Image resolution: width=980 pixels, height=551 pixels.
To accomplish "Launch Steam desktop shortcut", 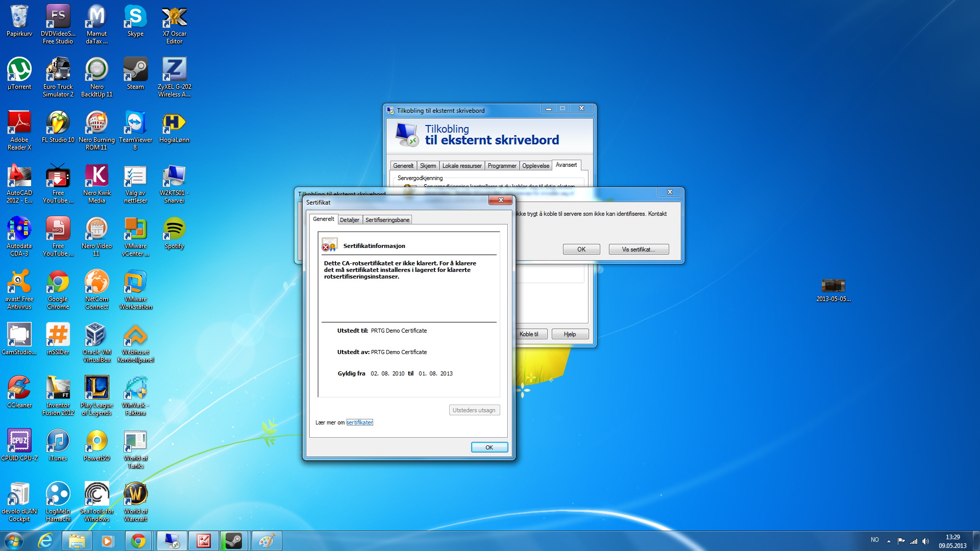I will point(136,74).
